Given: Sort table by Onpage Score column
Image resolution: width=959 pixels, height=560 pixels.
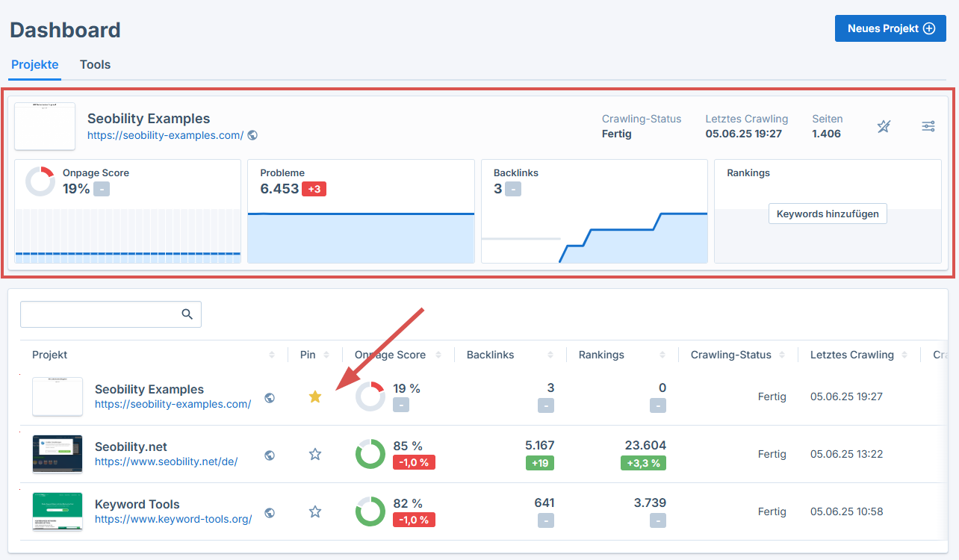Looking at the screenshot, I should point(438,355).
